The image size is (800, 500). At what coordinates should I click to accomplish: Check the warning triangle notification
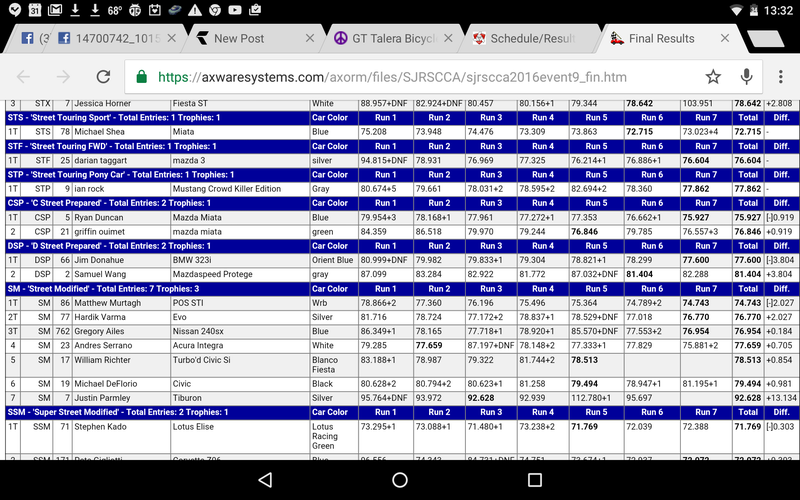pos(194,10)
